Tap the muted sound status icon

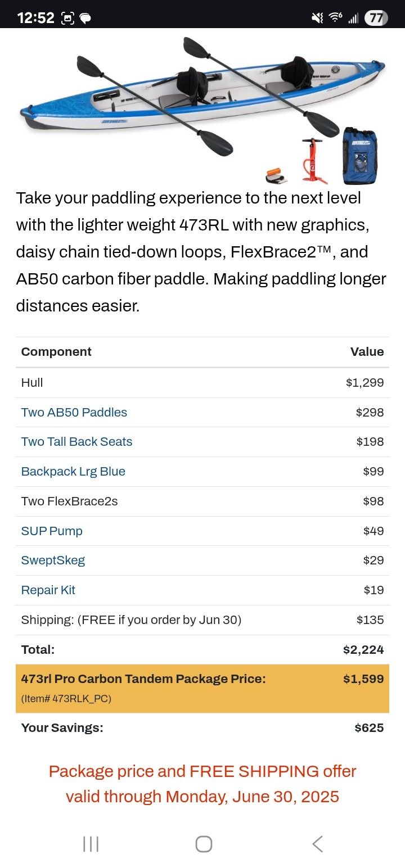[x=317, y=18]
